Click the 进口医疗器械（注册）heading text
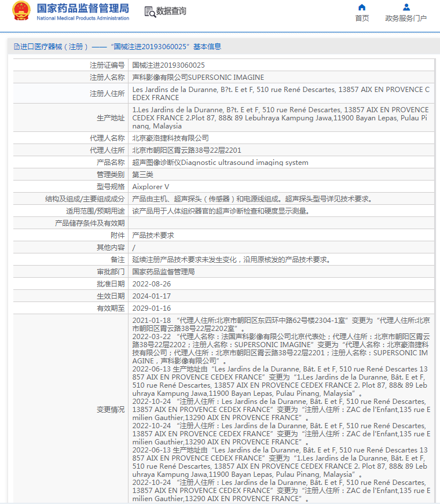The image size is (440, 504). click(x=118, y=47)
